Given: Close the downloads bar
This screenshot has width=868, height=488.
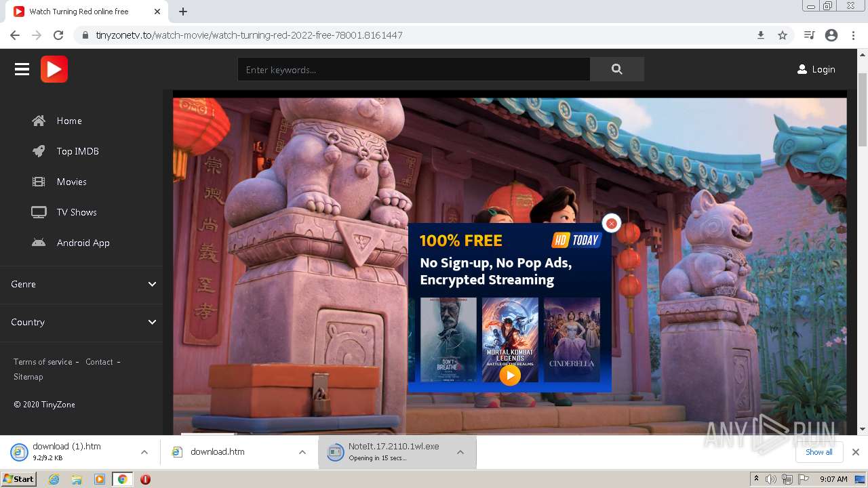Looking at the screenshot, I should (856, 452).
